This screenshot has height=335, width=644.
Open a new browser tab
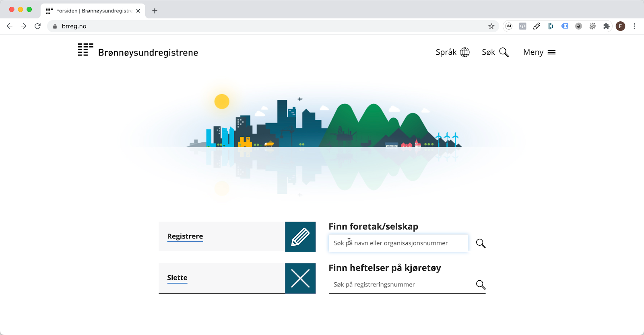pyautogui.click(x=155, y=11)
